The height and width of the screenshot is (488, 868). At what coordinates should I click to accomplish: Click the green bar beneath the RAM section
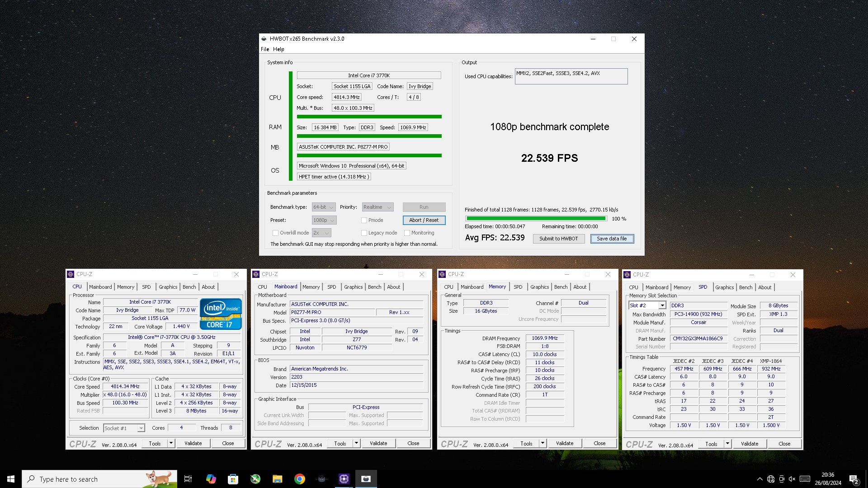point(369,136)
